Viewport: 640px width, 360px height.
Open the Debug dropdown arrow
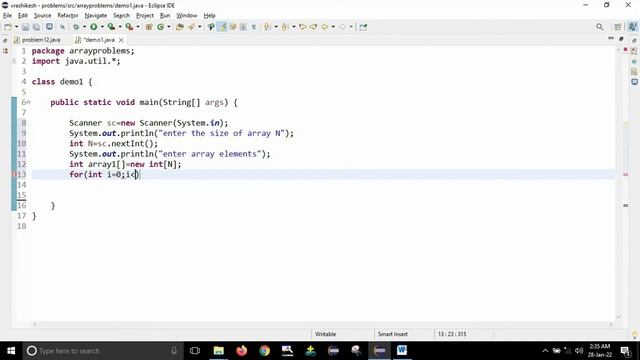pos(84,27)
